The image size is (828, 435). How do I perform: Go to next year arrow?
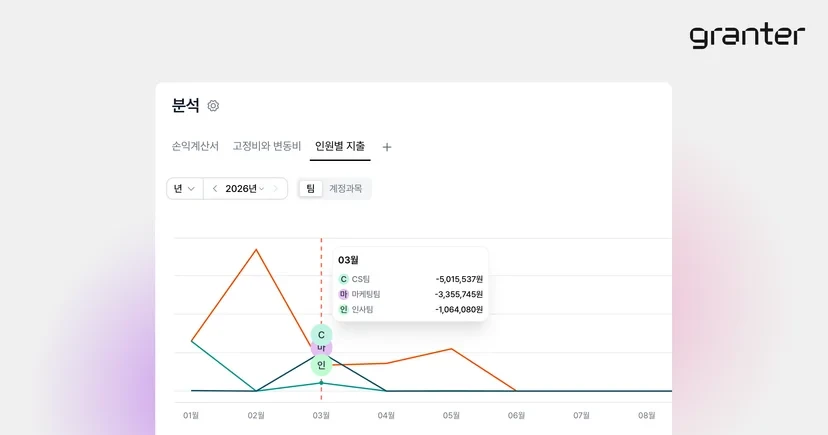tap(275, 188)
